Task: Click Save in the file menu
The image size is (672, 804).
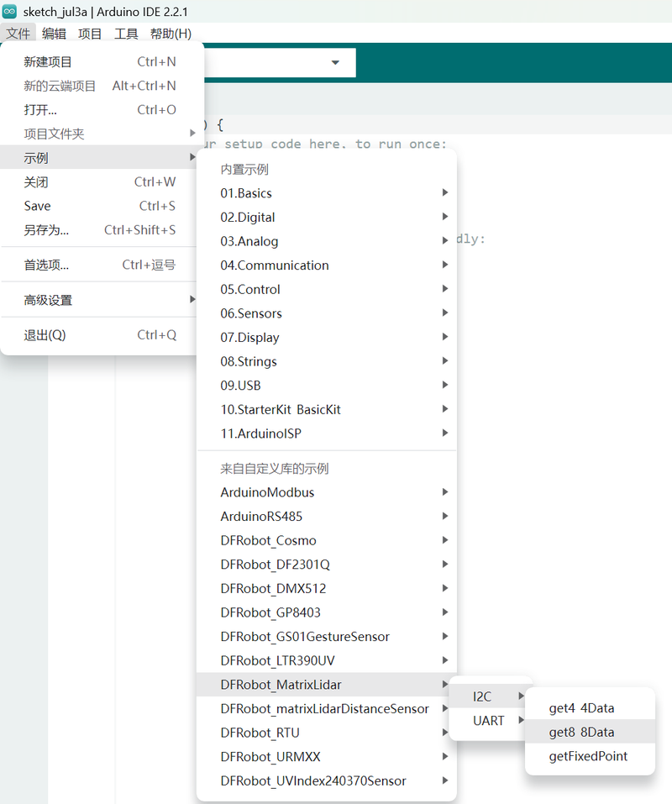Action: (37, 206)
